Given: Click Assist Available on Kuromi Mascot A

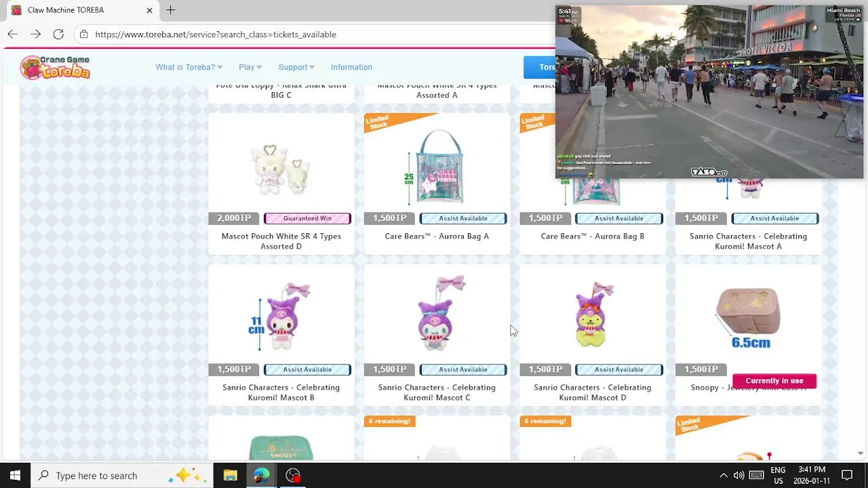Looking at the screenshot, I should 774,218.
